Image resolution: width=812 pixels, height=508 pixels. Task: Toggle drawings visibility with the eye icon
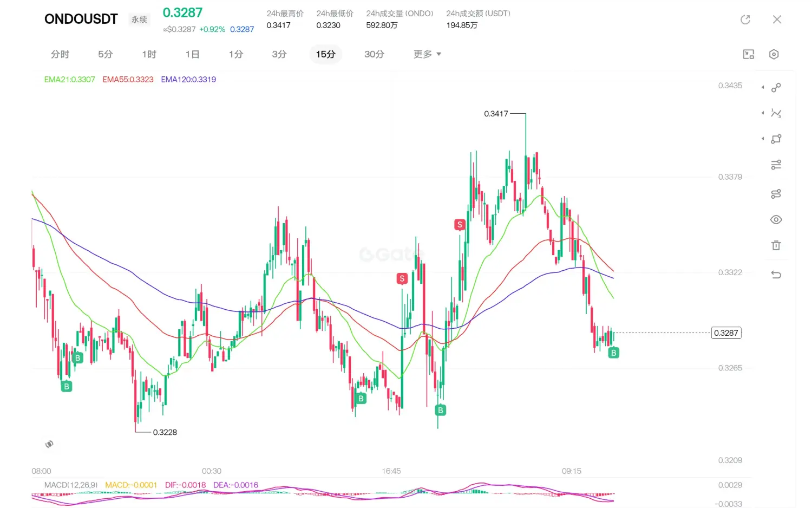pos(776,220)
